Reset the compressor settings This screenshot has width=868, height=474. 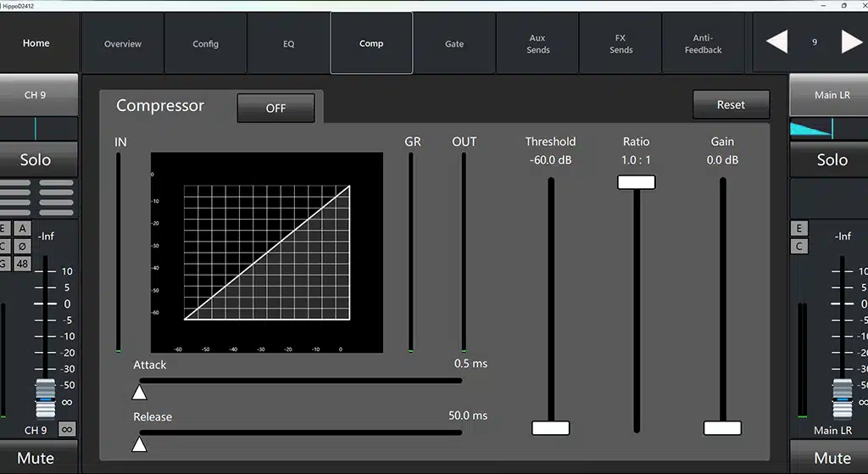tap(731, 104)
